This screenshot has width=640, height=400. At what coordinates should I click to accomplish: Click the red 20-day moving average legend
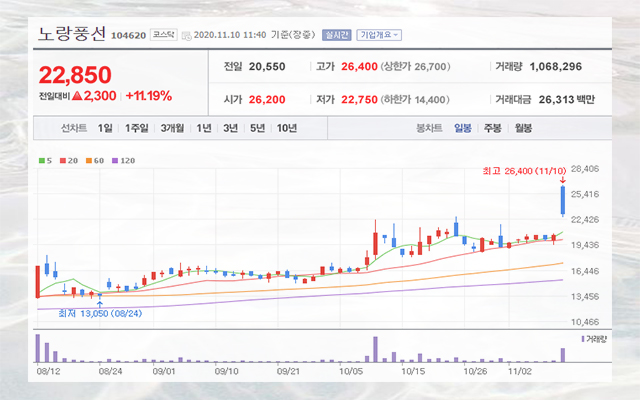pos(69,161)
